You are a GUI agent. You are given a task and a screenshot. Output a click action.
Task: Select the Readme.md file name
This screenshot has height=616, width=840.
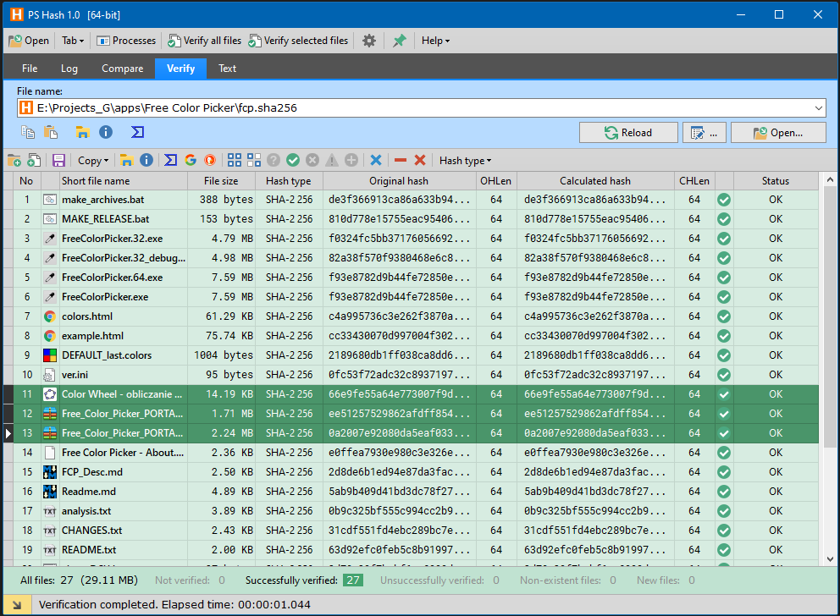89,492
